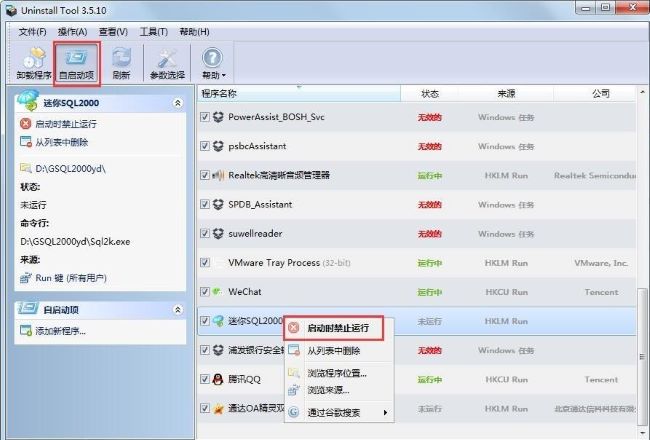This screenshot has height=440, width=650.
Task: Click red 启动时禁止运行 icon in left panel
Action: pos(26,123)
